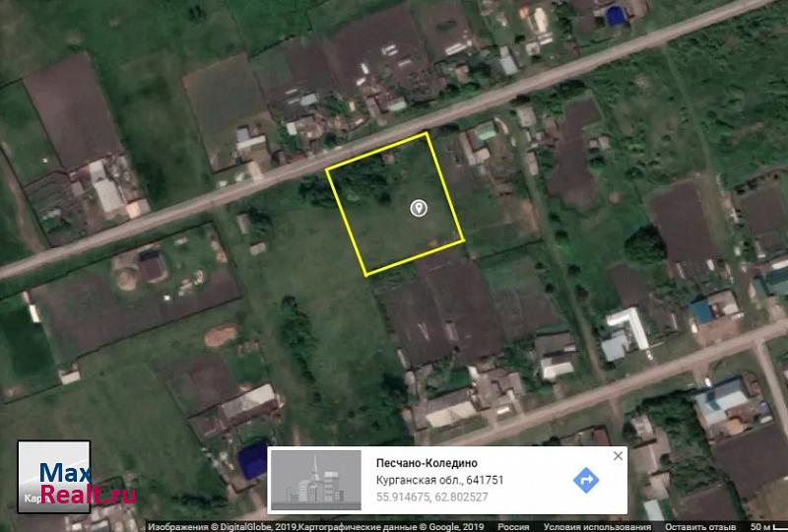Select the Песчано-Коледино place title
The width and height of the screenshot is (788, 532).
point(427,463)
